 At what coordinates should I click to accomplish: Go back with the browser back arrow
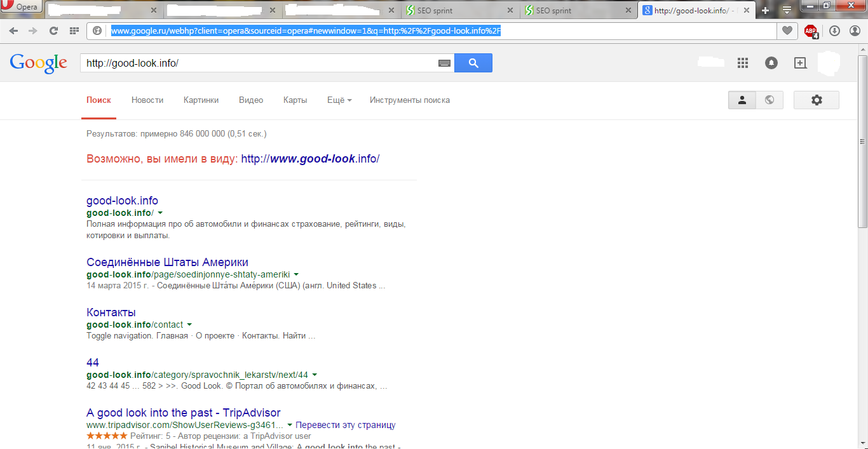click(x=13, y=30)
